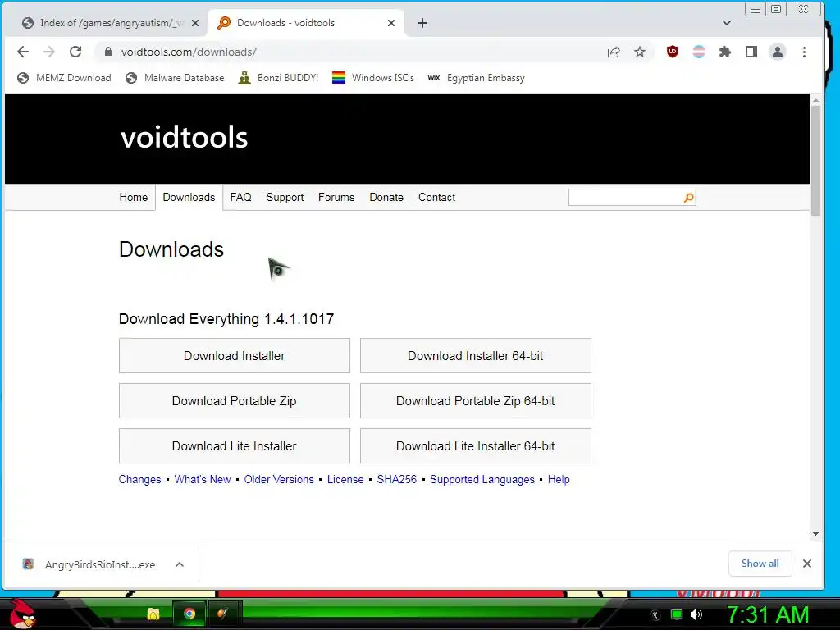
Task: Select the Downloads nav tab
Action: coord(189,197)
